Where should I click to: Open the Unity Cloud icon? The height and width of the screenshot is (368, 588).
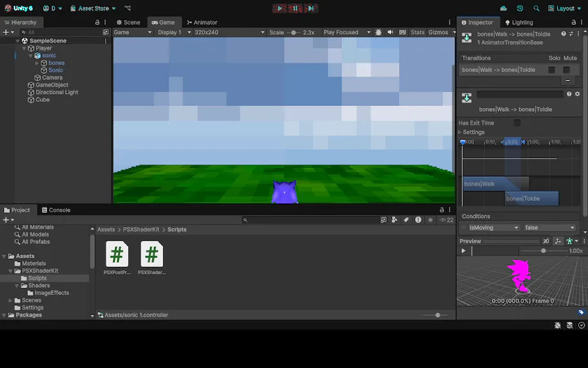point(503,8)
